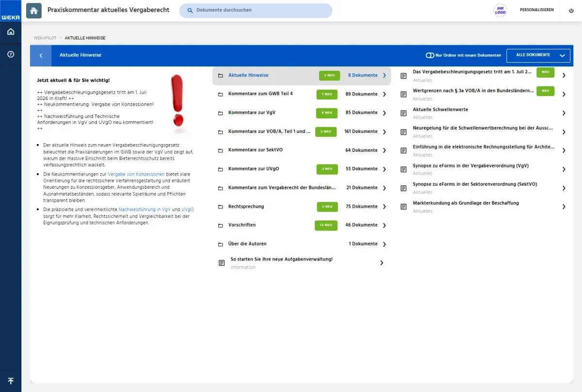Expand Aktuelle Hinweise folder chevron
This screenshot has width=582, height=392.
tap(384, 76)
